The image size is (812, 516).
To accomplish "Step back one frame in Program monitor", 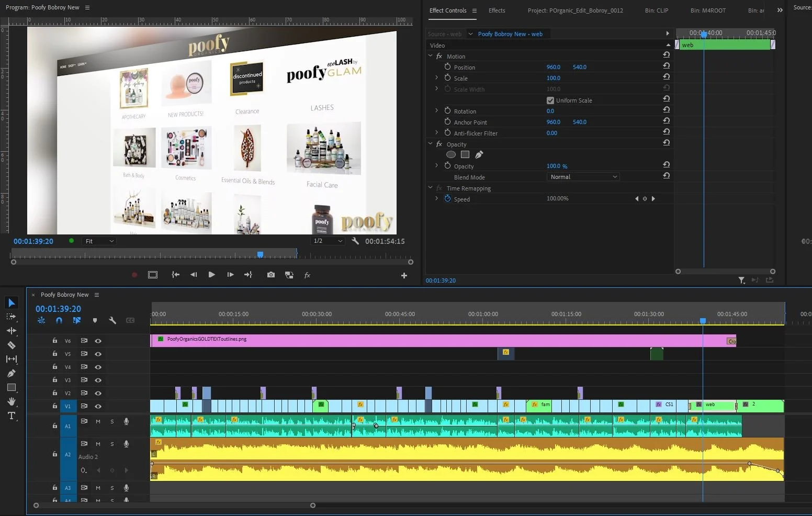I will pyautogui.click(x=194, y=275).
